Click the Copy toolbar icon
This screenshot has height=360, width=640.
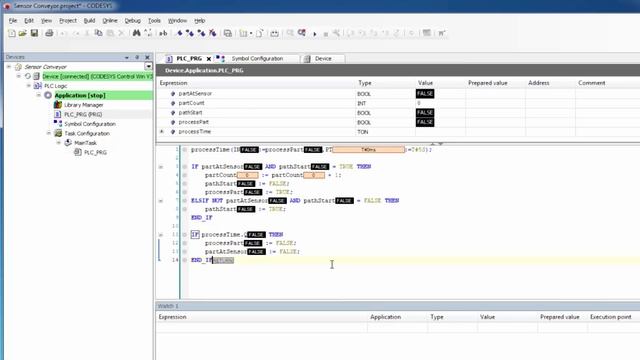pyautogui.click(x=98, y=33)
